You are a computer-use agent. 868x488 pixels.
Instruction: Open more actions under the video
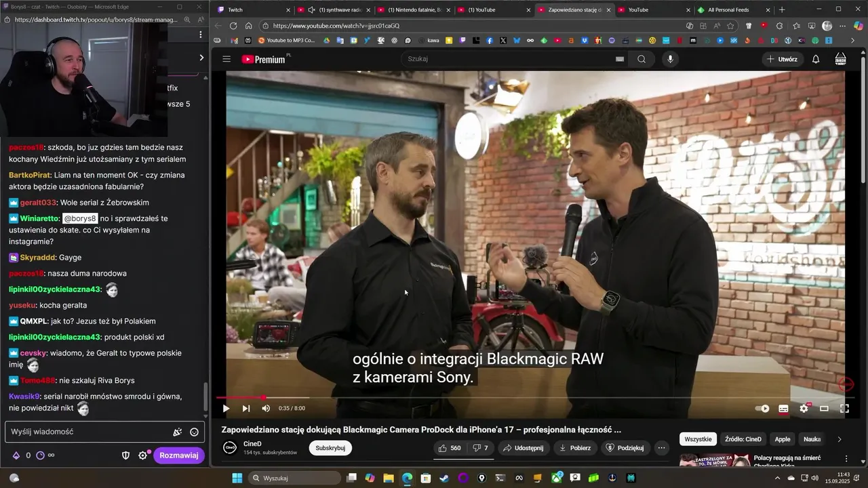click(661, 448)
